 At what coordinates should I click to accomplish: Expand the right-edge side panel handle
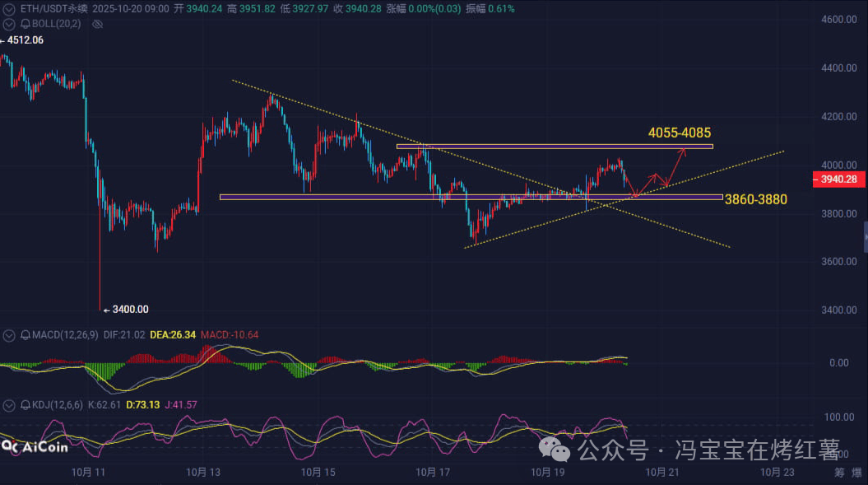point(866,236)
